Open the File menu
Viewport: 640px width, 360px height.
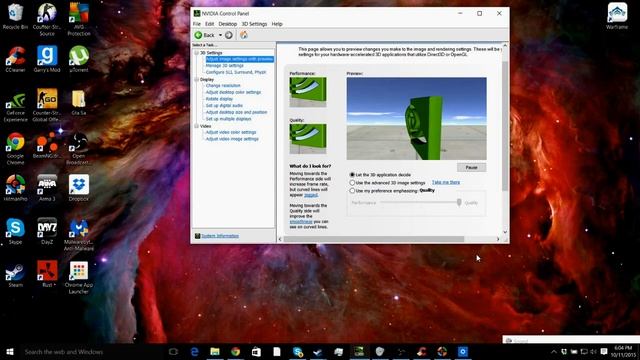pos(197,24)
